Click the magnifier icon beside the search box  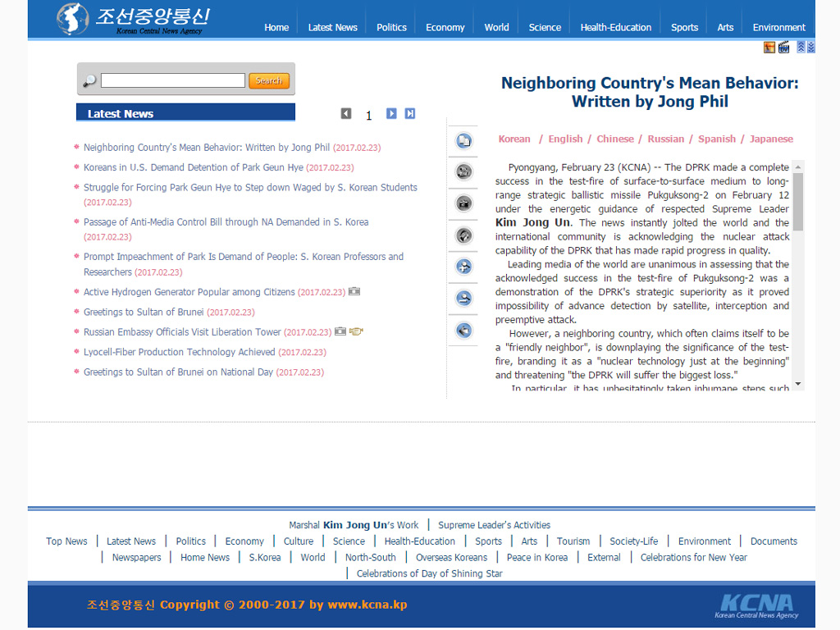click(89, 81)
